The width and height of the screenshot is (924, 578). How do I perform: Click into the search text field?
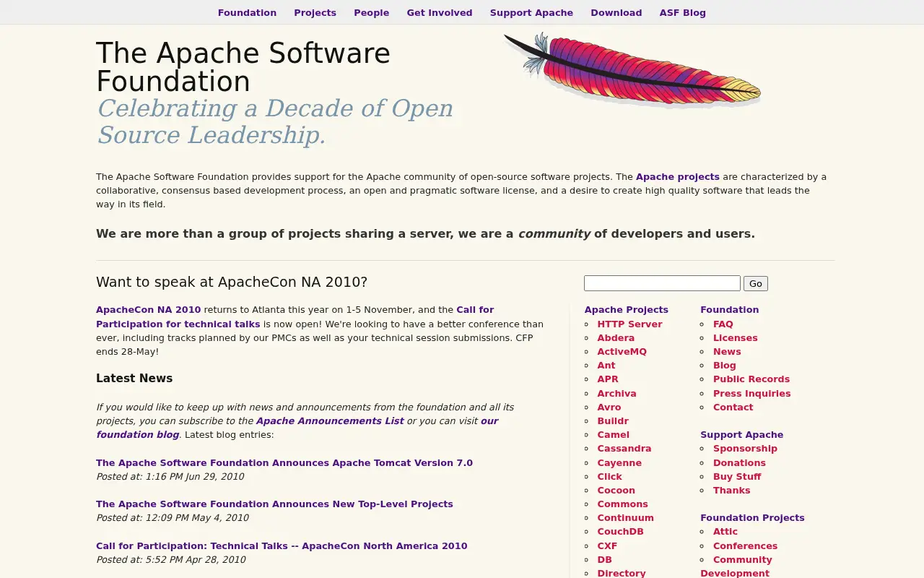pyautogui.click(x=662, y=283)
